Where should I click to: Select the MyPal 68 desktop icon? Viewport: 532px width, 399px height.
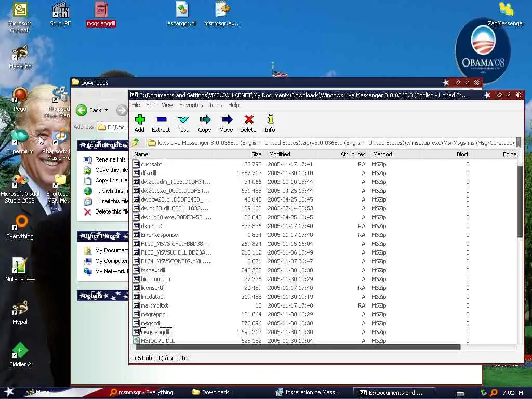pyautogui.click(x=20, y=57)
